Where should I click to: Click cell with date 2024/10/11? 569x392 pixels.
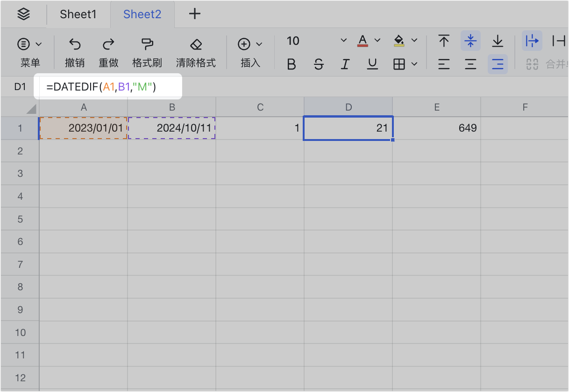coord(172,128)
